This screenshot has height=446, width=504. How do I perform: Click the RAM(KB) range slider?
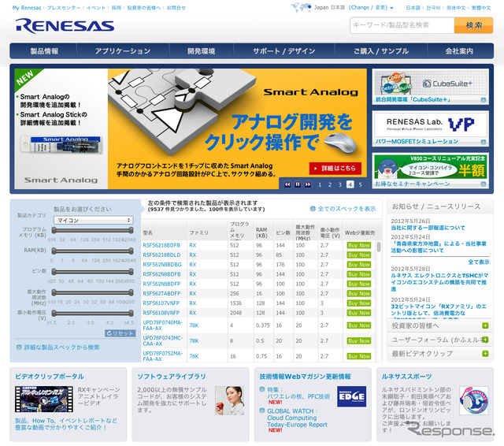(93, 251)
